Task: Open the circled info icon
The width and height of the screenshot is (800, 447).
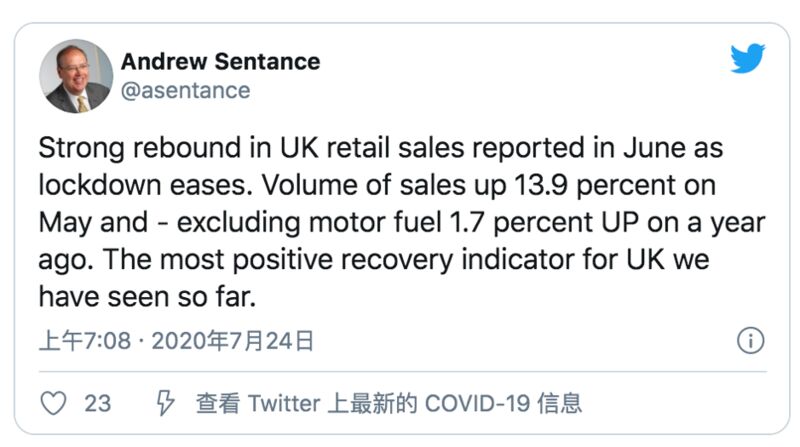Action: (751, 340)
